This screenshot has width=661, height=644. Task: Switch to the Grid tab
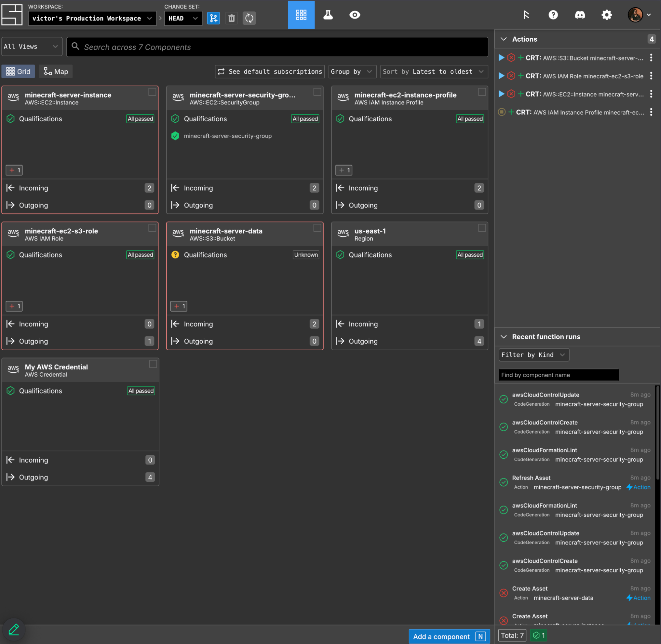18,72
